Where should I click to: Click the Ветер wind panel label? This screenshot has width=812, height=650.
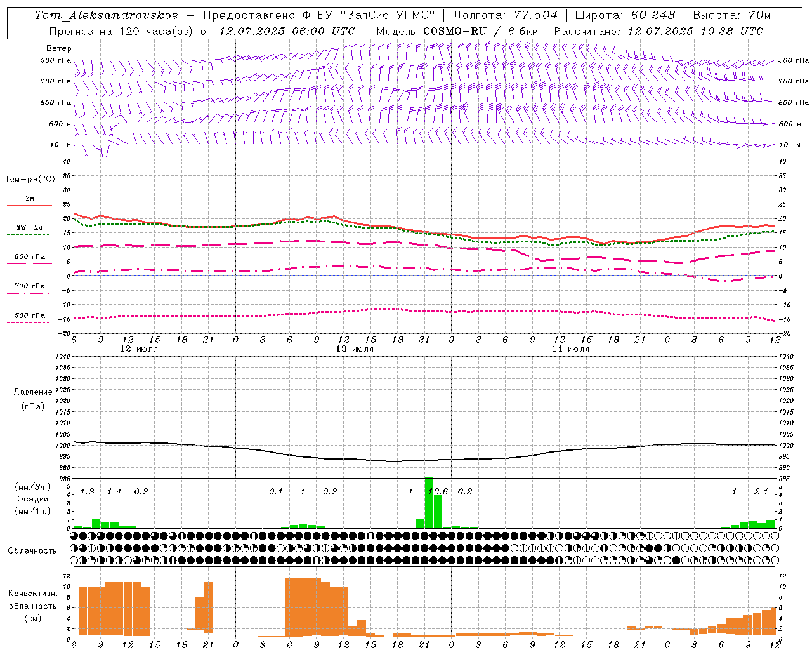tap(59, 48)
